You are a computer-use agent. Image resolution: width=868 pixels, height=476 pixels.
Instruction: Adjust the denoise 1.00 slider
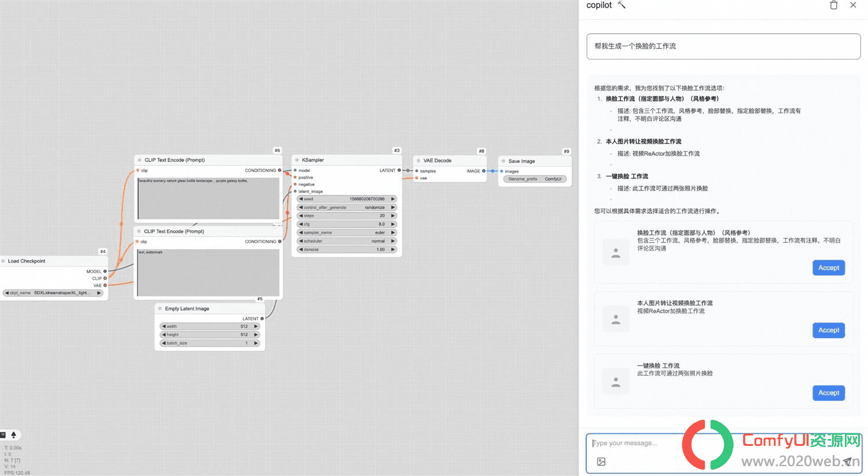click(347, 250)
